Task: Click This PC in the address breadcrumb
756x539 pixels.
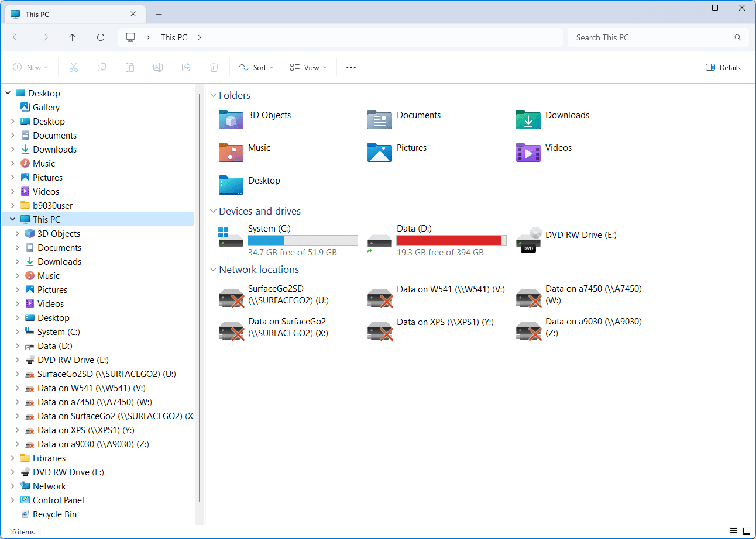Action: click(174, 37)
